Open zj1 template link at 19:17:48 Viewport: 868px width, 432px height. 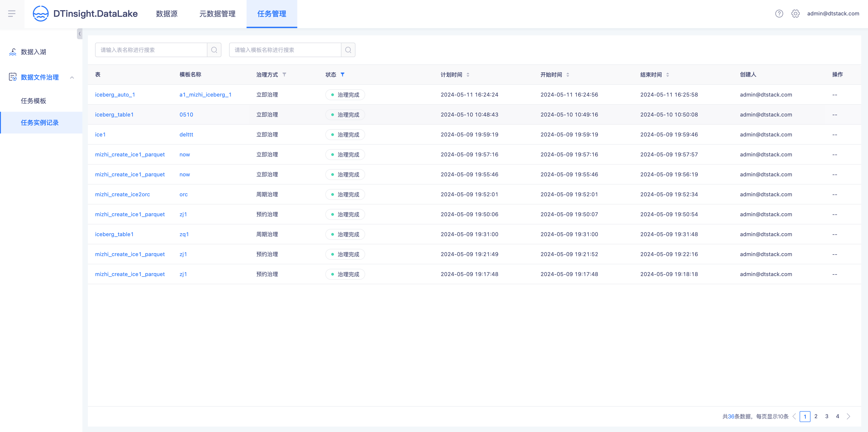coord(183,274)
